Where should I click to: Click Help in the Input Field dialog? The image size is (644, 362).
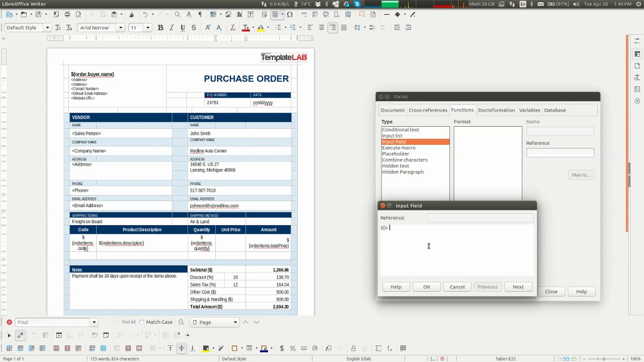(x=396, y=287)
